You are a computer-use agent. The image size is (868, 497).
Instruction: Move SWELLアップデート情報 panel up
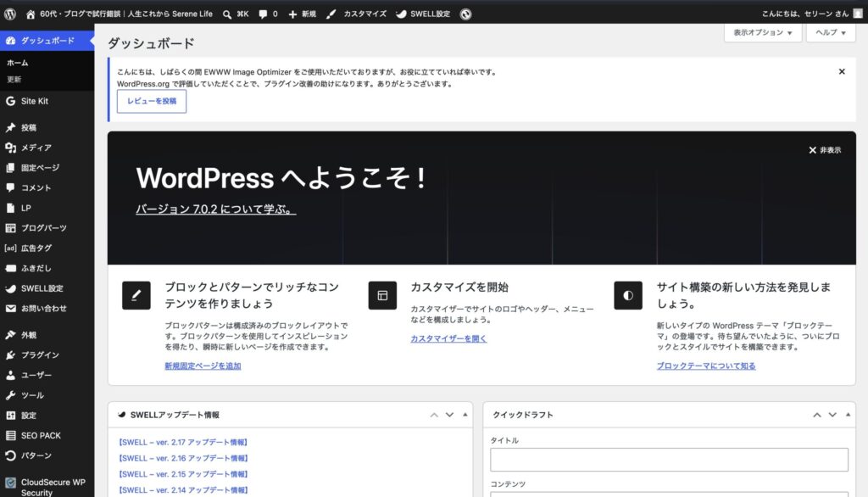(434, 415)
